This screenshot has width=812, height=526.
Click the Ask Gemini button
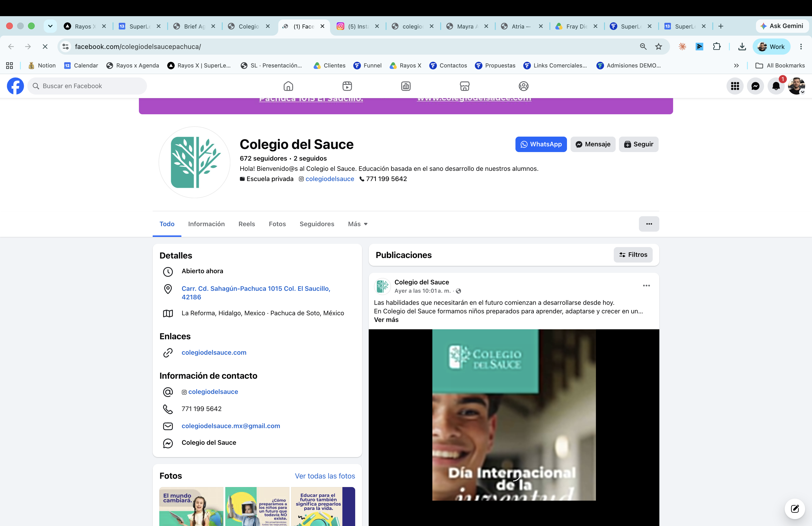782,26
